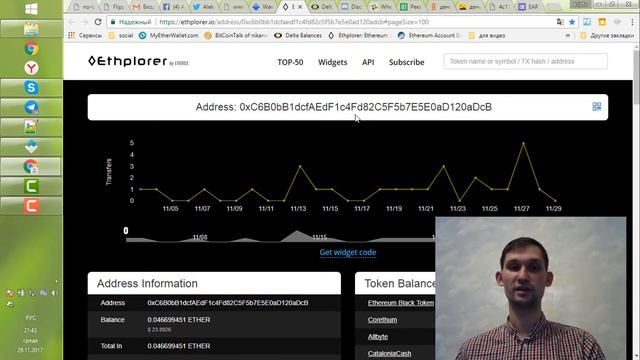Open Yandex Browser from the taskbar
Viewport: 640px width, 360px height.
pyautogui.click(x=31, y=68)
